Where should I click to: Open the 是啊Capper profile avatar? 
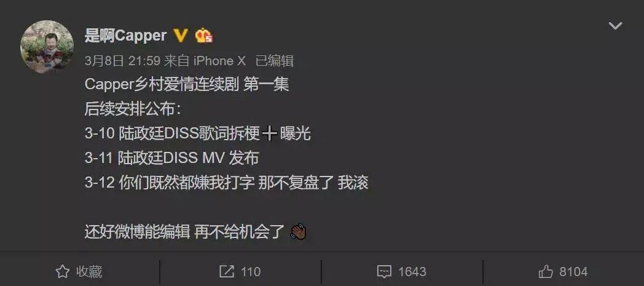pyautogui.click(x=47, y=46)
